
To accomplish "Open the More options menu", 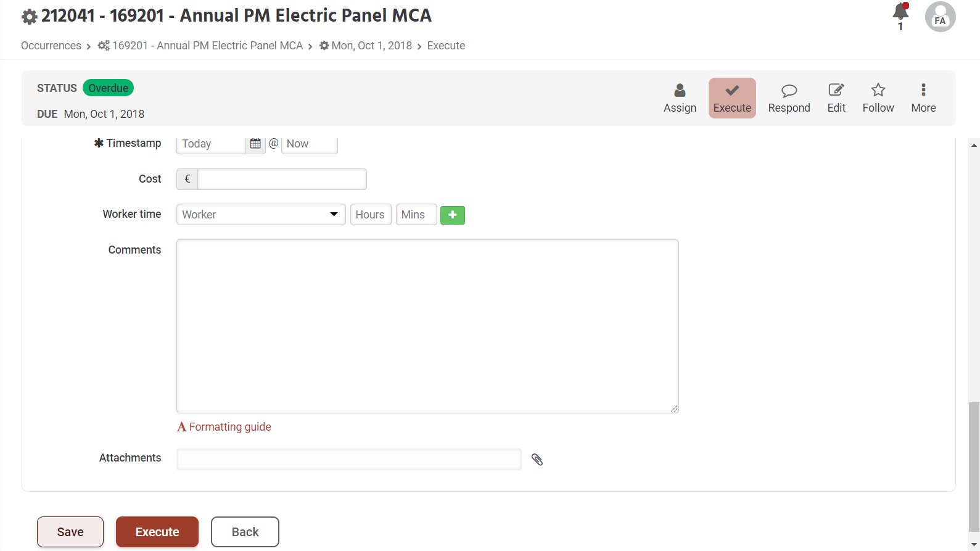I will [923, 98].
